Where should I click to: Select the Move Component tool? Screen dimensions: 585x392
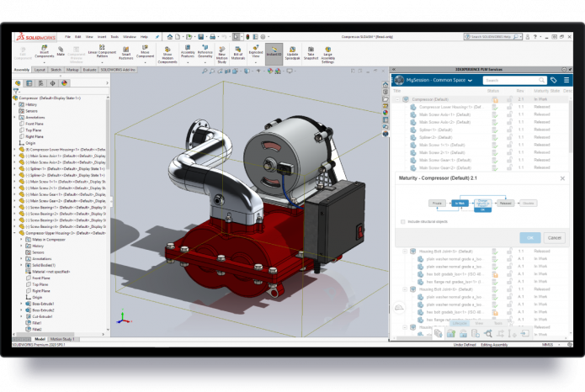coord(145,51)
